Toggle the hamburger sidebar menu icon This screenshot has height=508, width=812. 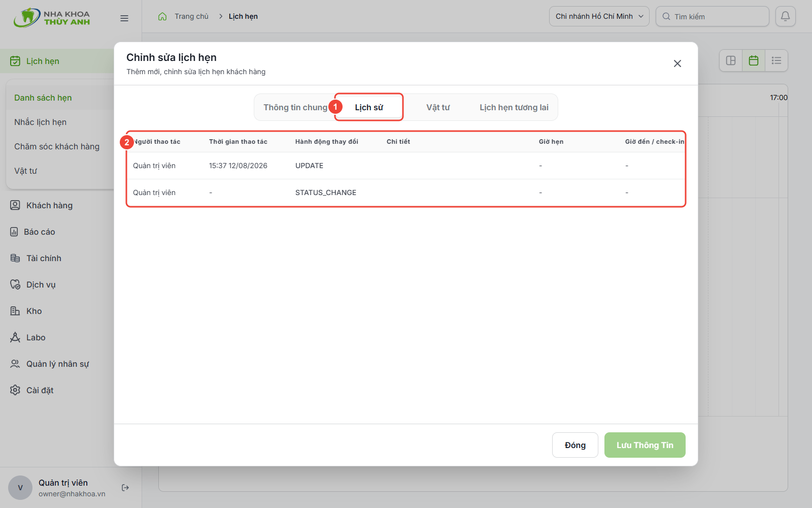(x=124, y=18)
